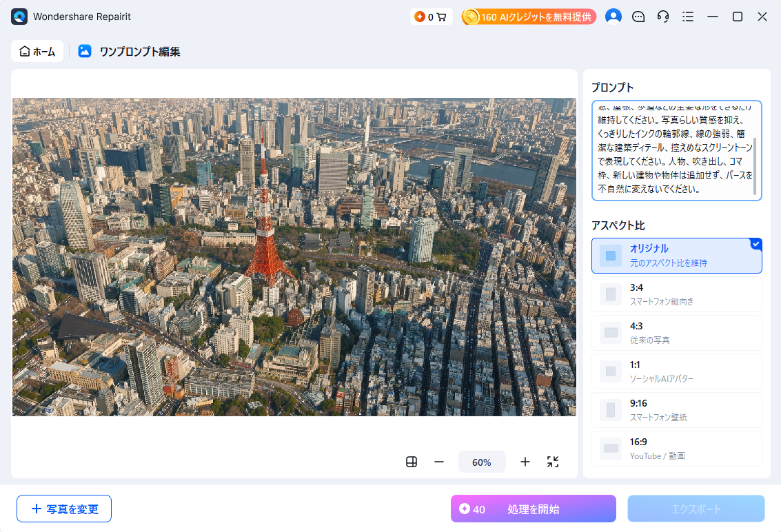Click the checkmark on オリジナル option
The width and height of the screenshot is (781, 532).
pyautogui.click(x=756, y=244)
